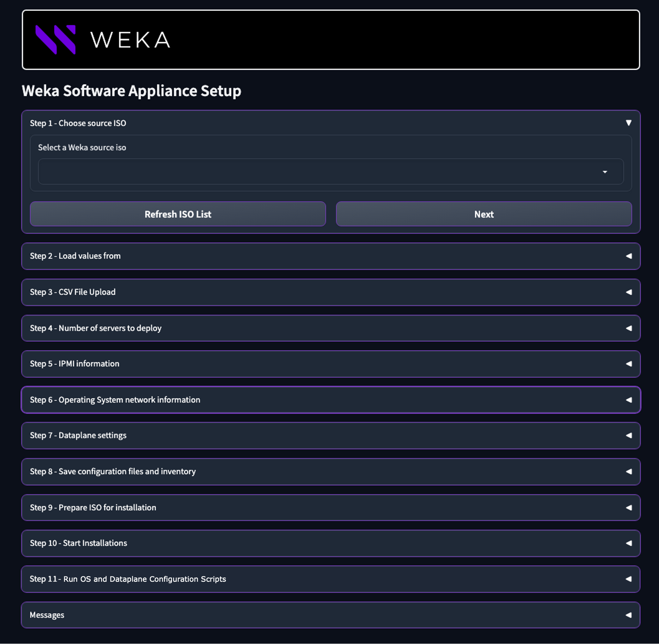Click the arrow icon on Step 5 row

tap(629, 364)
